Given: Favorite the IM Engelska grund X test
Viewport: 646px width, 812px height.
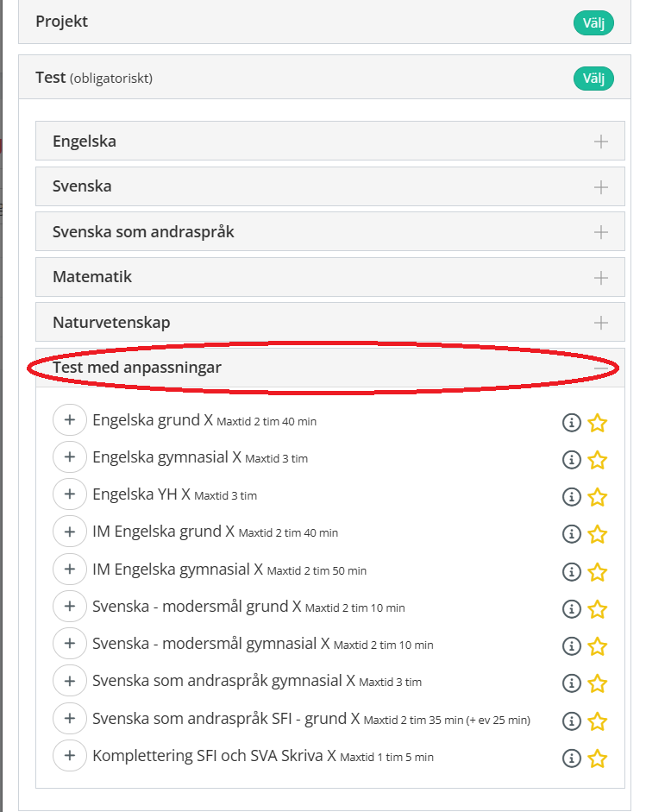Looking at the screenshot, I should tap(598, 534).
